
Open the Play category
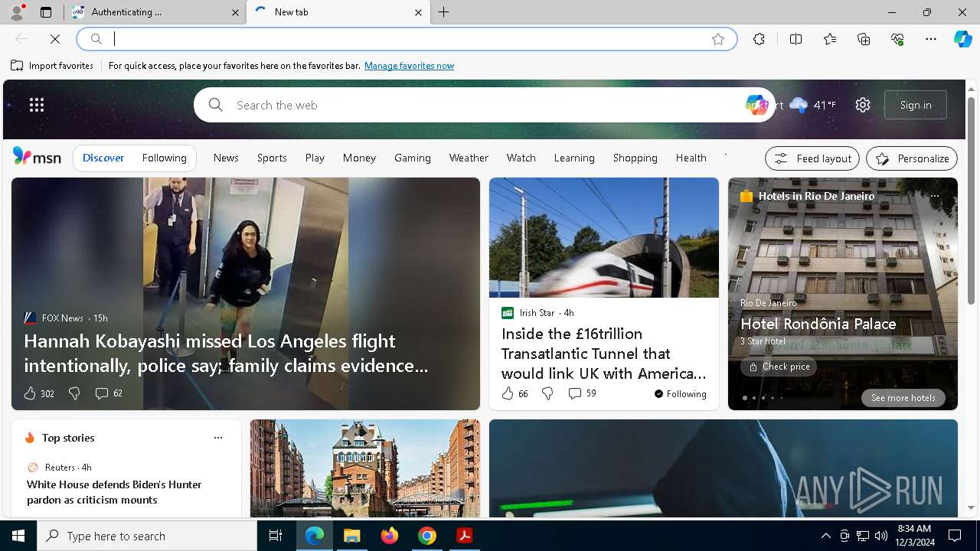315,158
